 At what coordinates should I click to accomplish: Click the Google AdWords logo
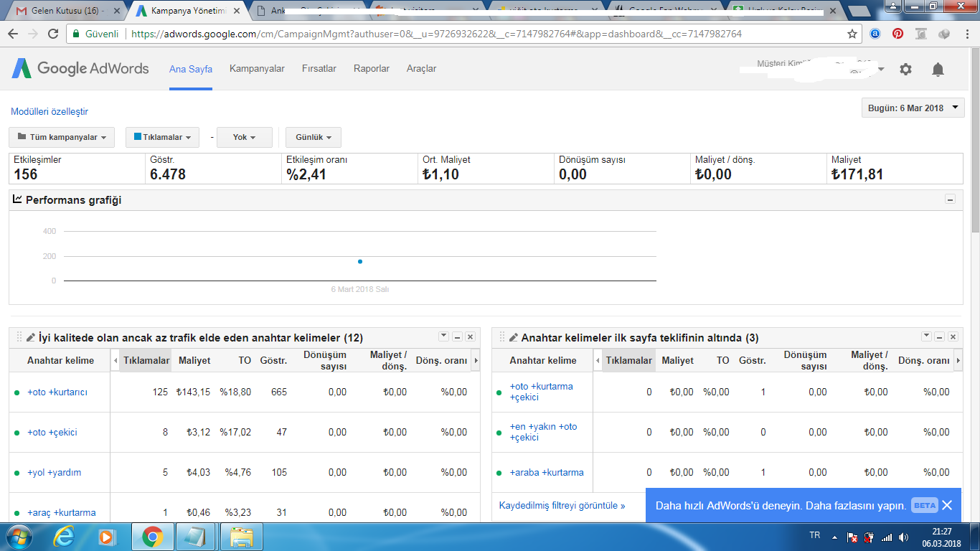80,68
